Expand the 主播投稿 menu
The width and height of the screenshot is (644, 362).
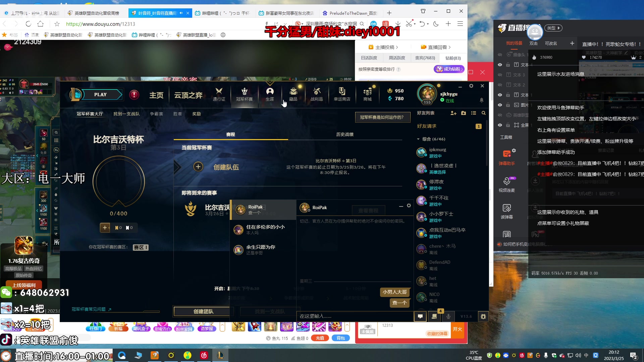[383, 47]
